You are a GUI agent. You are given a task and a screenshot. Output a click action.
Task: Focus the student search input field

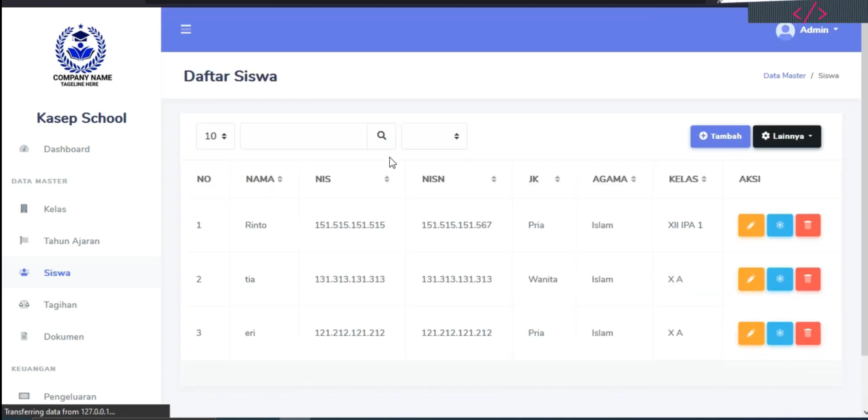[304, 136]
